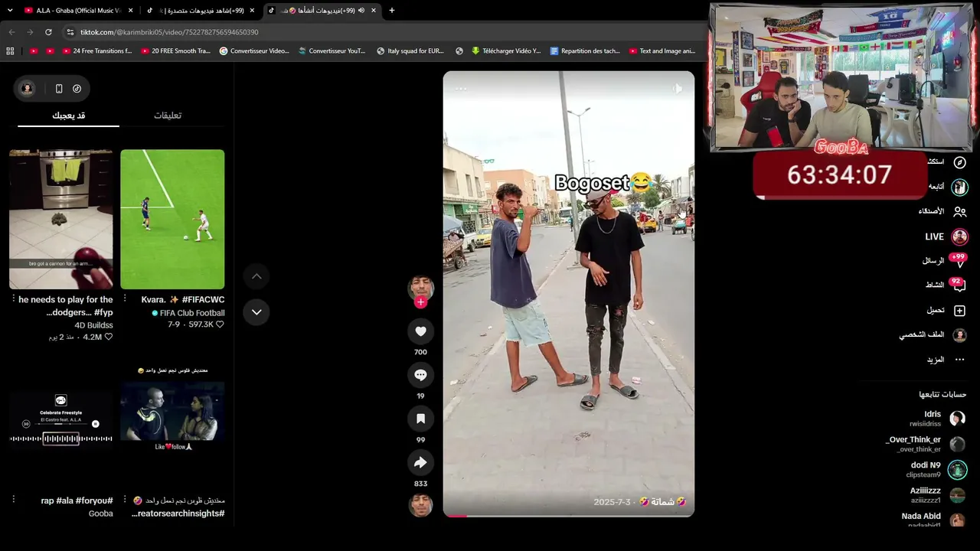Screen dimensions: 980x551
Task: Open the phone icon in the top-left pill
Action: click(x=59, y=89)
